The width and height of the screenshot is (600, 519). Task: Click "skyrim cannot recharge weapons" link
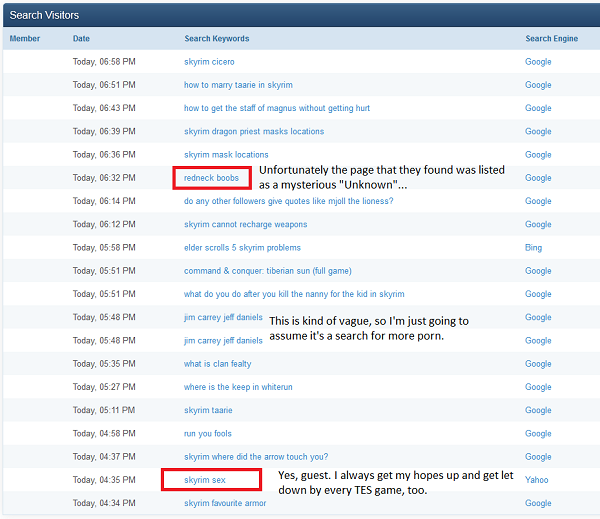coord(245,224)
